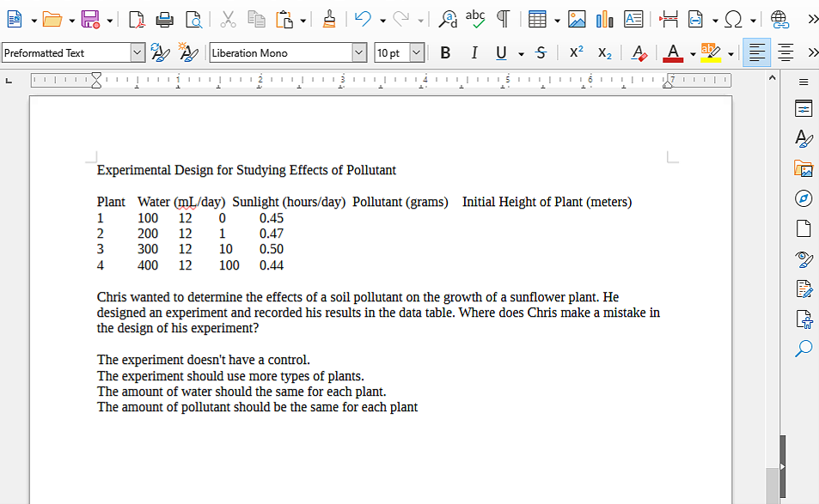
Task: Open the sidebar Styles deck
Action: point(804,139)
